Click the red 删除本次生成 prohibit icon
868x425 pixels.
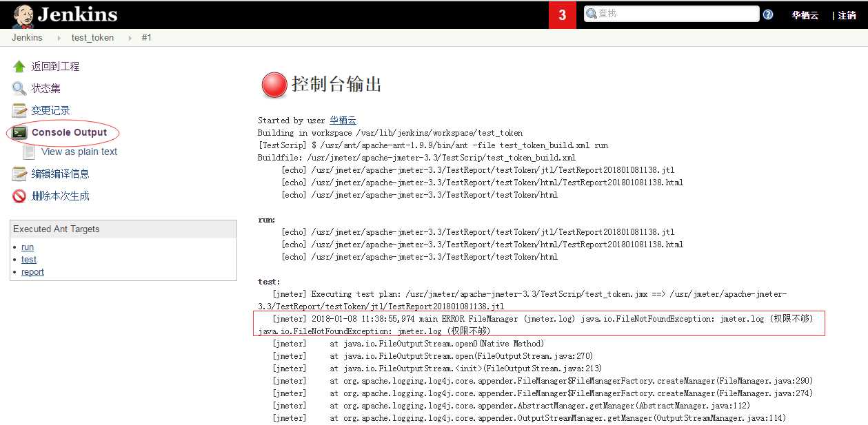coord(19,196)
